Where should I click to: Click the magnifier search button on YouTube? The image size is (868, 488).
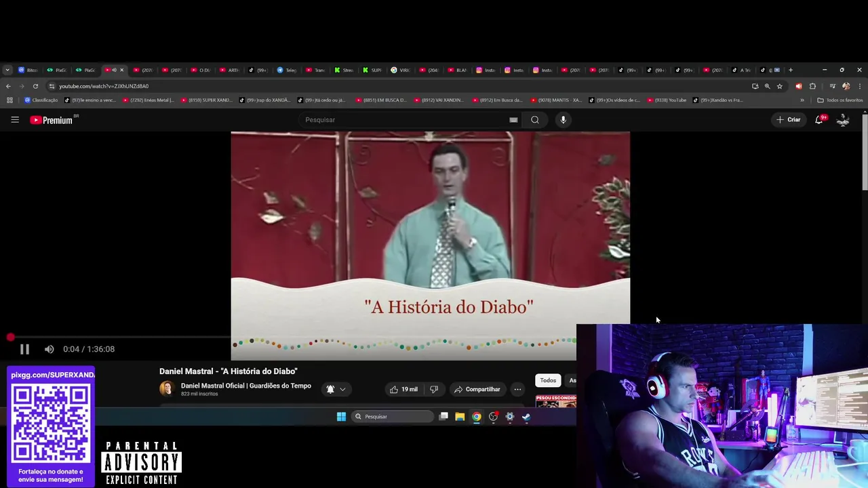535,120
